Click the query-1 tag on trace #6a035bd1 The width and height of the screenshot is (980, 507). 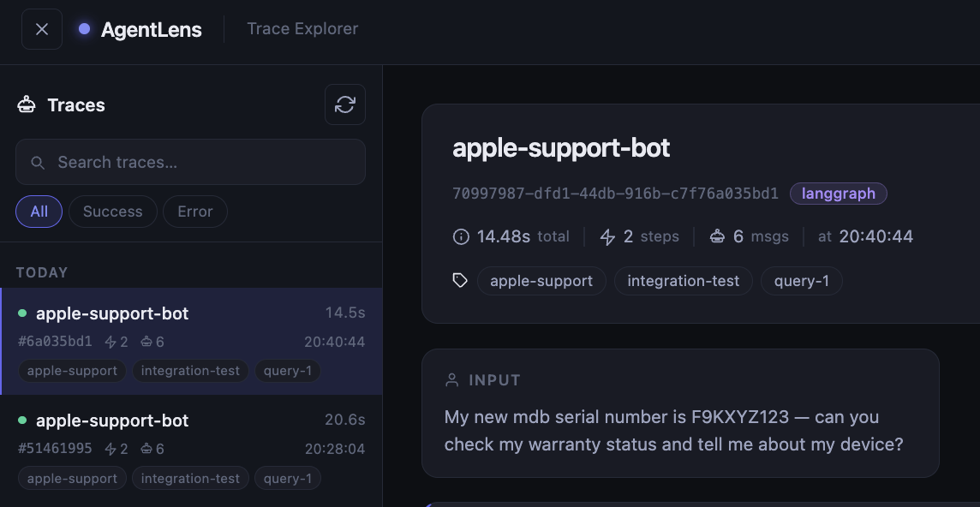288,371
